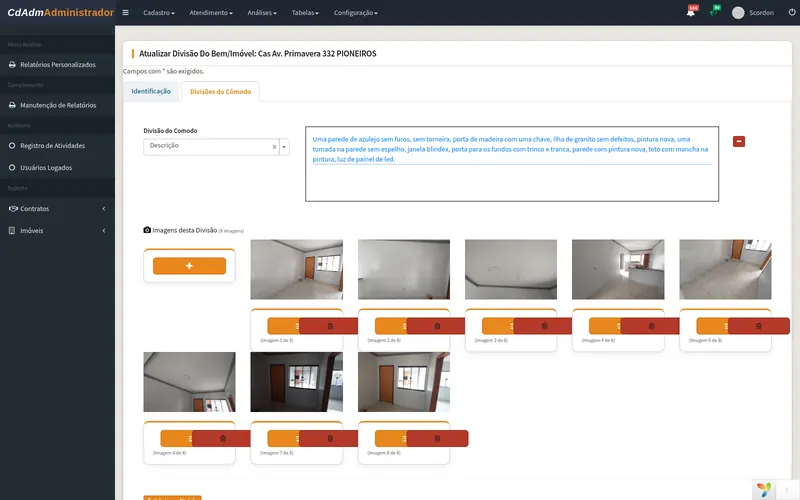The image size is (800, 500).
Task: Open the first room photo thumbnail
Action: pyautogui.click(x=296, y=269)
